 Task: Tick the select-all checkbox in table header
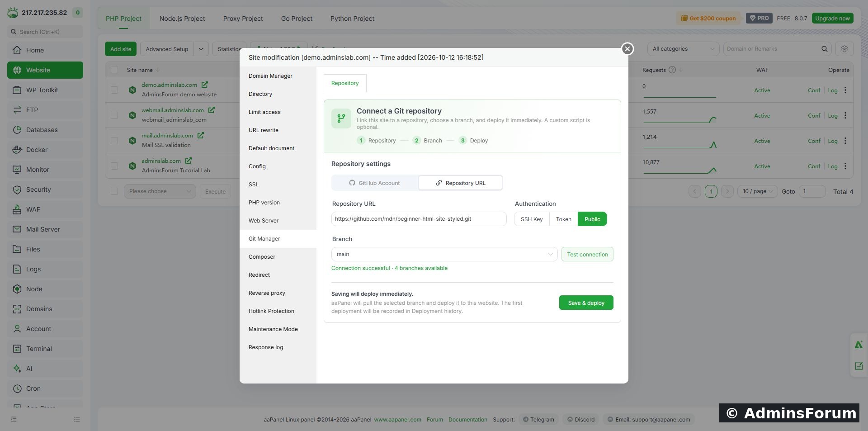click(x=114, y=70)
